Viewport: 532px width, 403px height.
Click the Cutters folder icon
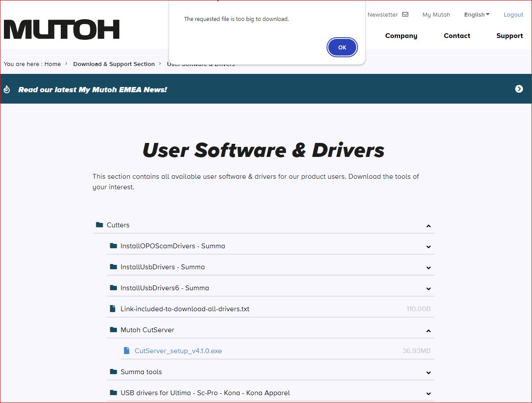point(100,225)
